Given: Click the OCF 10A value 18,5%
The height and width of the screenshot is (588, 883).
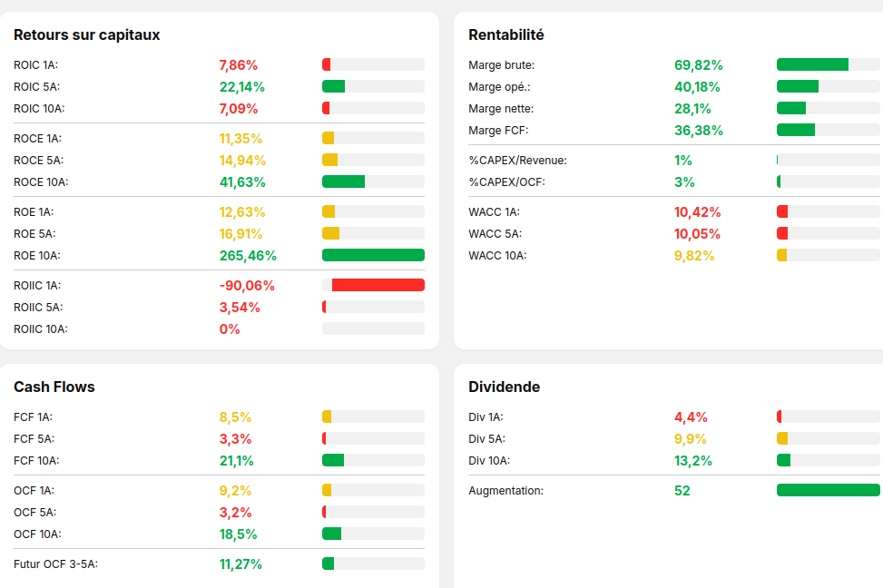Looking at the screenshot, I should tap(238, 534).
